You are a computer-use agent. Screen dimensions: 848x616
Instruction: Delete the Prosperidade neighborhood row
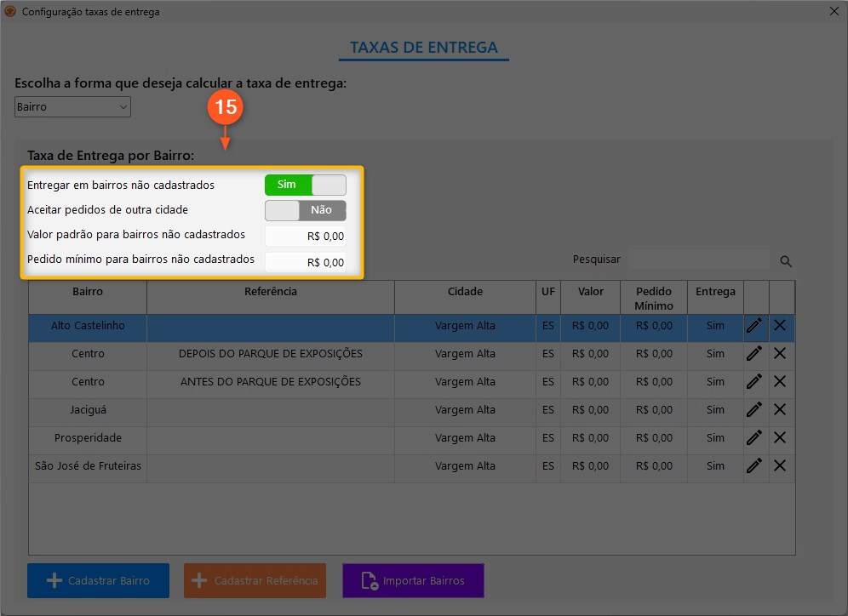pos(780,438)
